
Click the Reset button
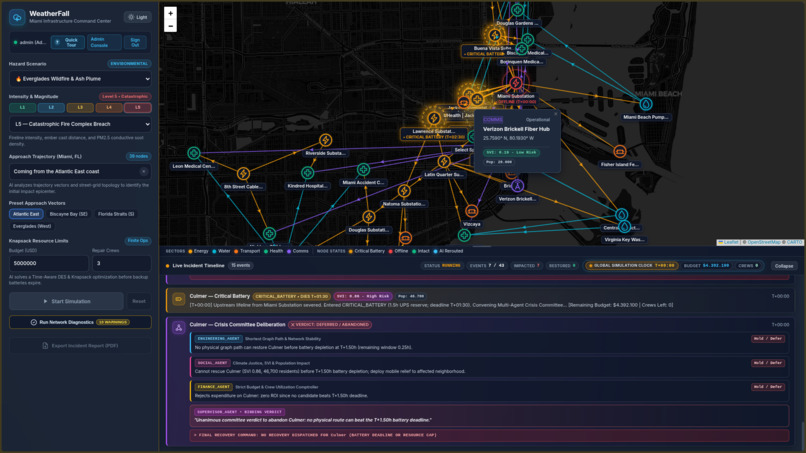[x=139, y=301]
